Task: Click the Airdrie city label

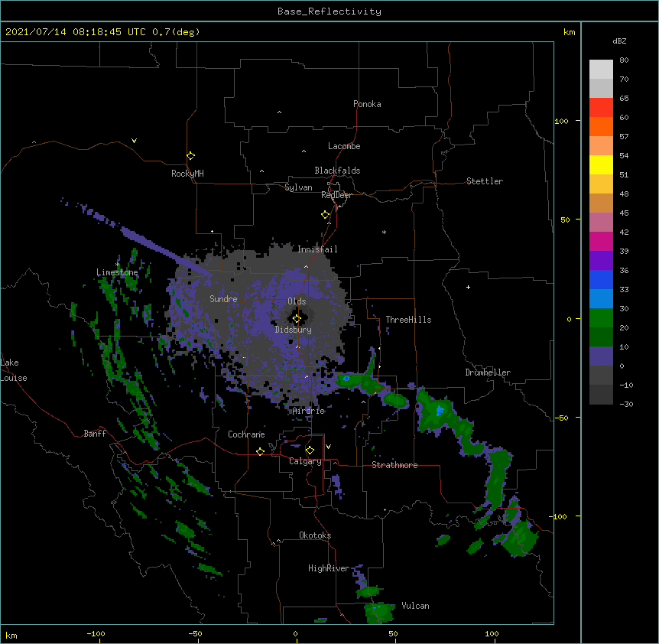Action: pos(309,411)
